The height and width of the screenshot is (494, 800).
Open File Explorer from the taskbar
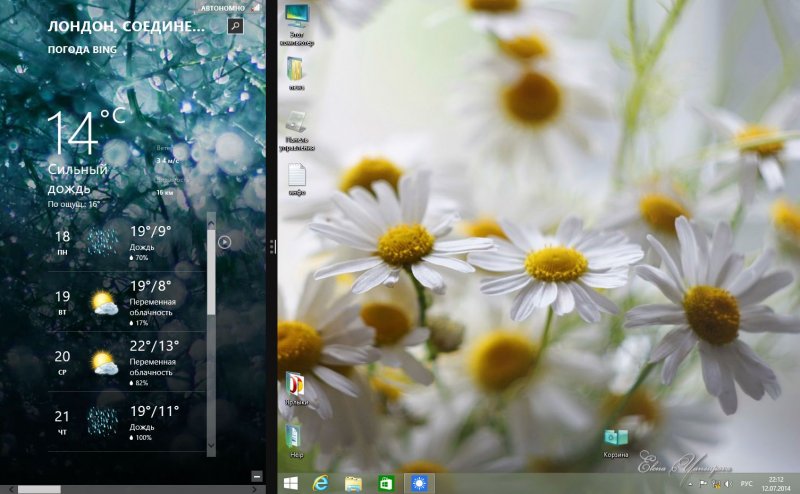tap(353, 483)
